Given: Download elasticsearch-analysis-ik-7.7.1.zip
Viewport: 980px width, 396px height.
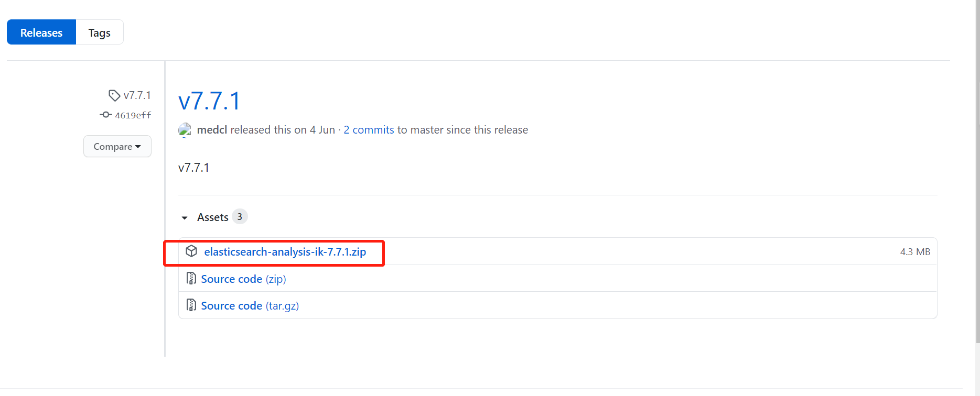Looking at the screenshot, I should pyautogui.click(x=285, y=252).
